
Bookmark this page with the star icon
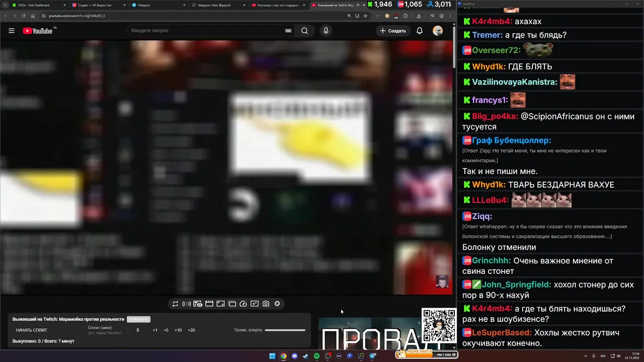tap(365, 16)
